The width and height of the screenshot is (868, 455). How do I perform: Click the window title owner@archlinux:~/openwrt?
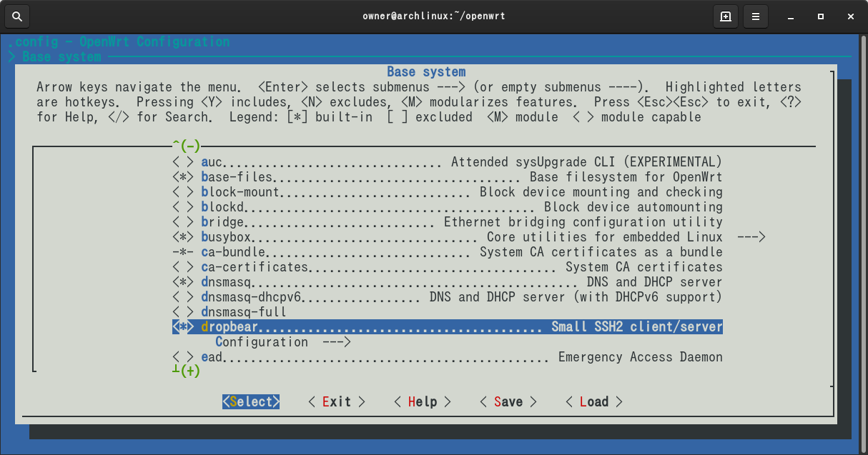434,16
